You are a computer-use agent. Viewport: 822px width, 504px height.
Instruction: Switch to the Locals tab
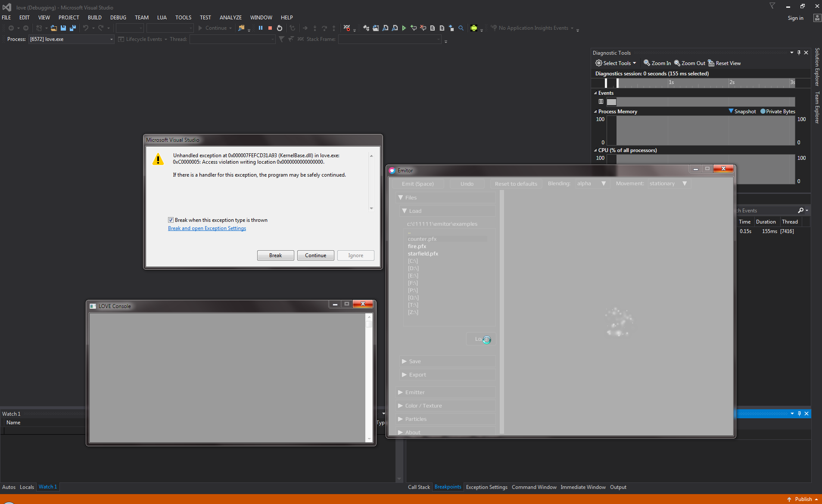[x=27, y=487]
